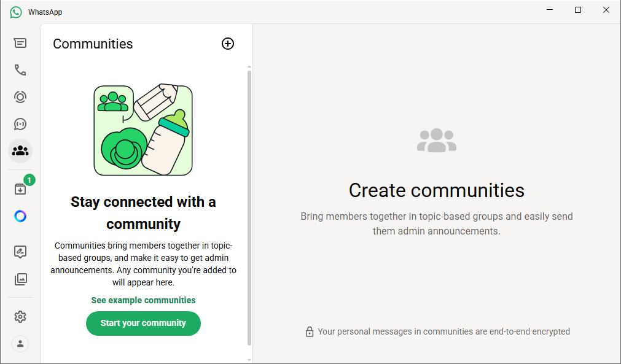Screen dimensions: 621x364
Task: Open archived chats with badge 1
Action: coord(20,189)
